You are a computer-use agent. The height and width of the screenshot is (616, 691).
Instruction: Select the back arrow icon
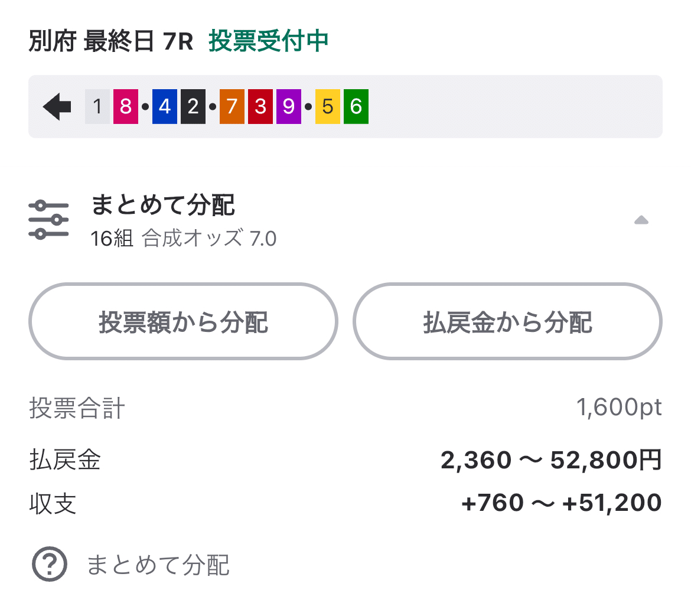tap(56, 106)
